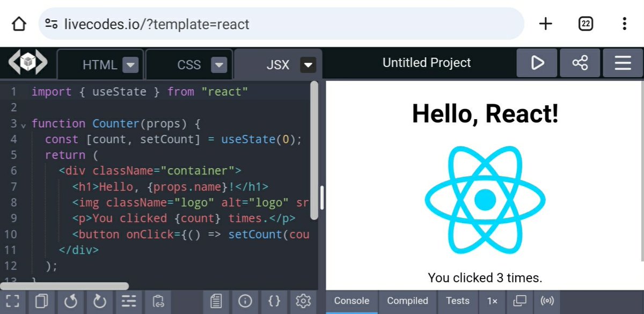644x314 pixels.
Task: Click the splitter handle between editor and result
Action: click(322, 198)
